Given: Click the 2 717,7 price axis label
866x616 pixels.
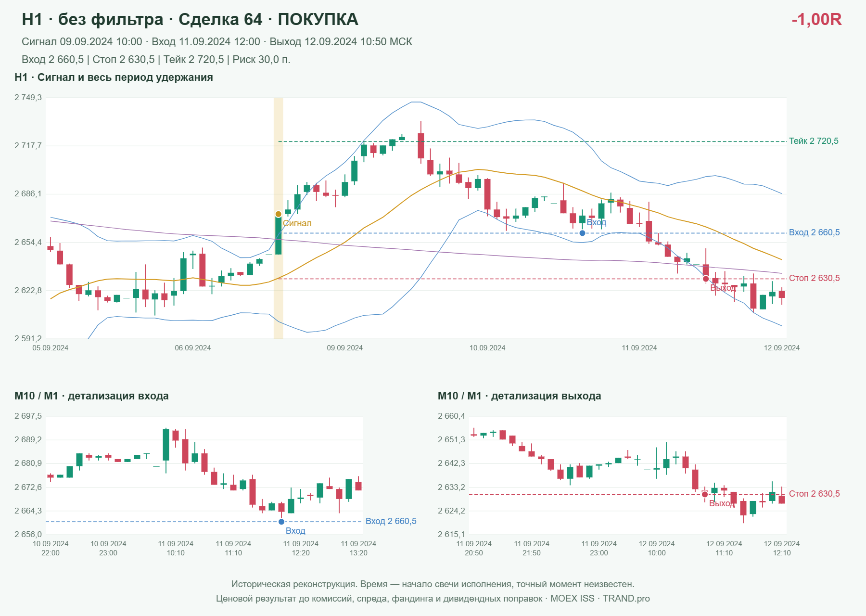Looking at the screenshot, I should (28, 146).
